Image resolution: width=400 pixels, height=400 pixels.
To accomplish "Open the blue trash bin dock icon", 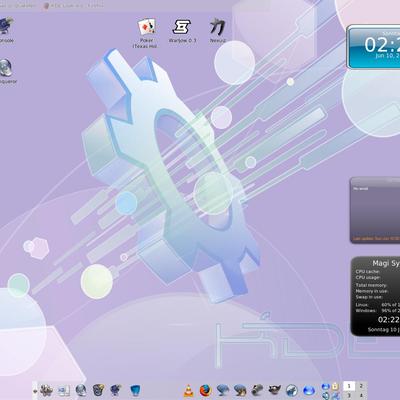I will pyautogui.click(x=135, y=390).
